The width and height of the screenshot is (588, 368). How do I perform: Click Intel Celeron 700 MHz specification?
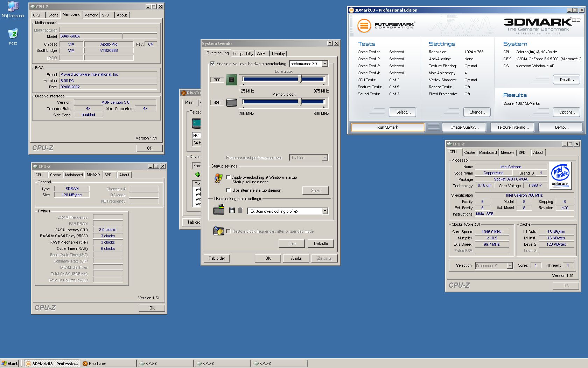point(524,195)
